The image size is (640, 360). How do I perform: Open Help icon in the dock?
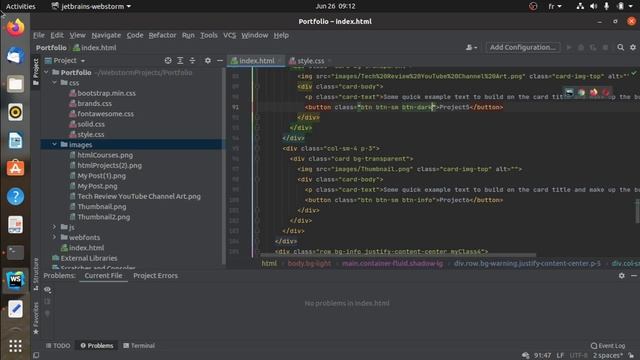point(15,196)
